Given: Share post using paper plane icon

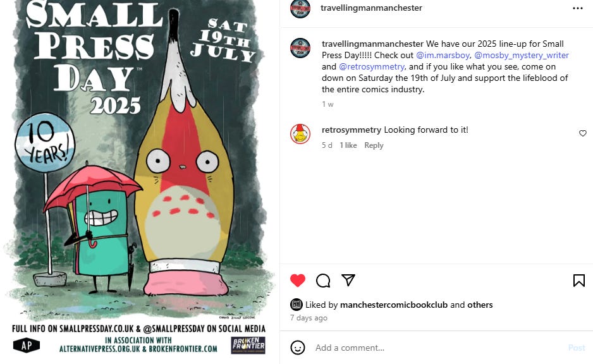Looking at the screenshot, I should 348,280.
